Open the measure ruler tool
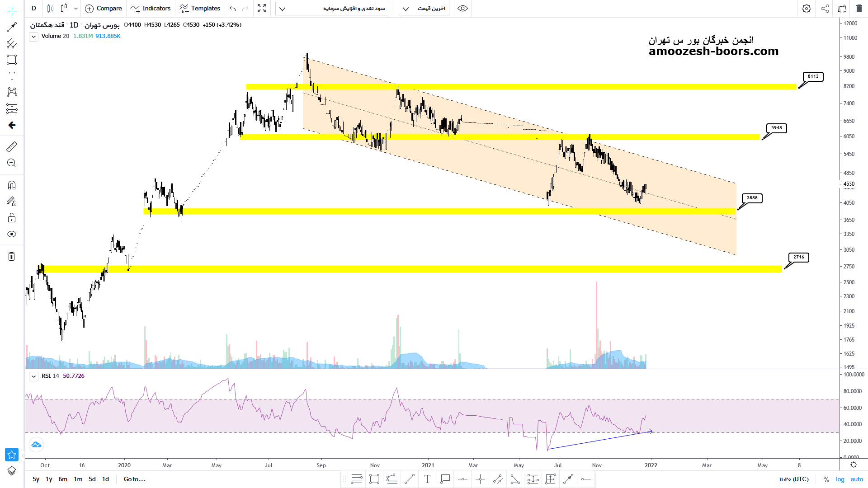 [x=12, y=146]
